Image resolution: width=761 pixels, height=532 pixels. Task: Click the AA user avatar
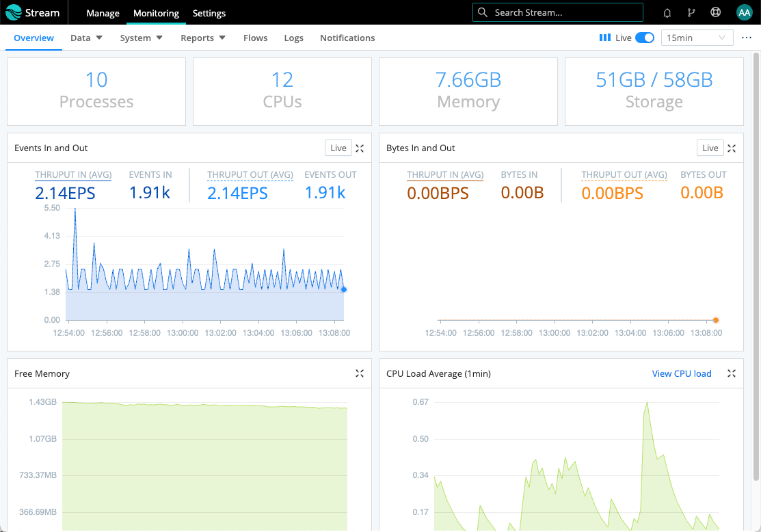pos(745,12)
